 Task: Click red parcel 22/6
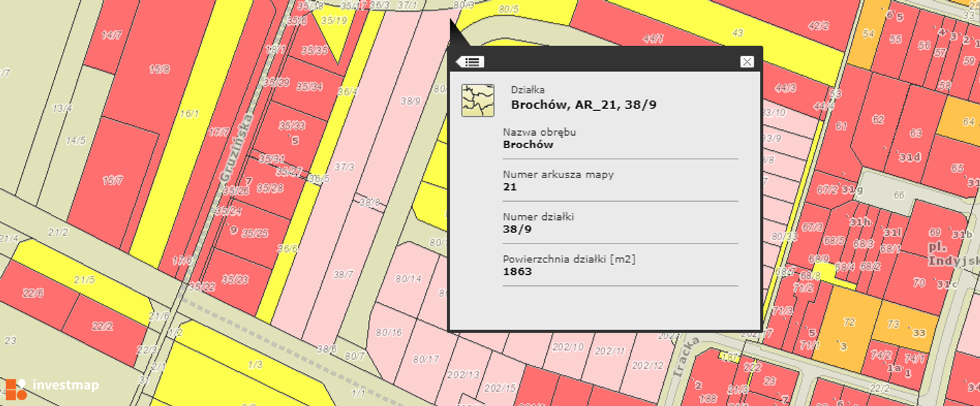coord(33,293)
